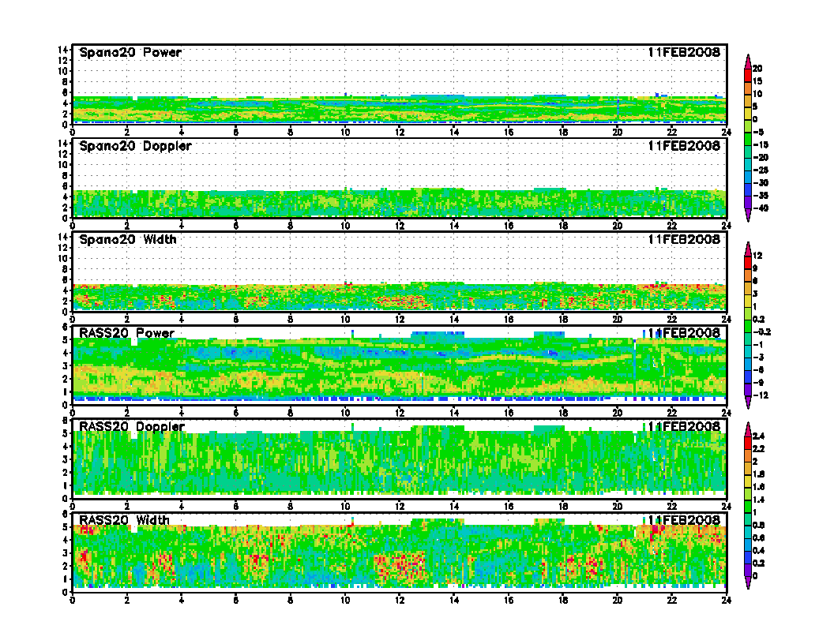Click the '1.8' label on the bottom colorbar
The image size is (834, 644).
(758, 474)
